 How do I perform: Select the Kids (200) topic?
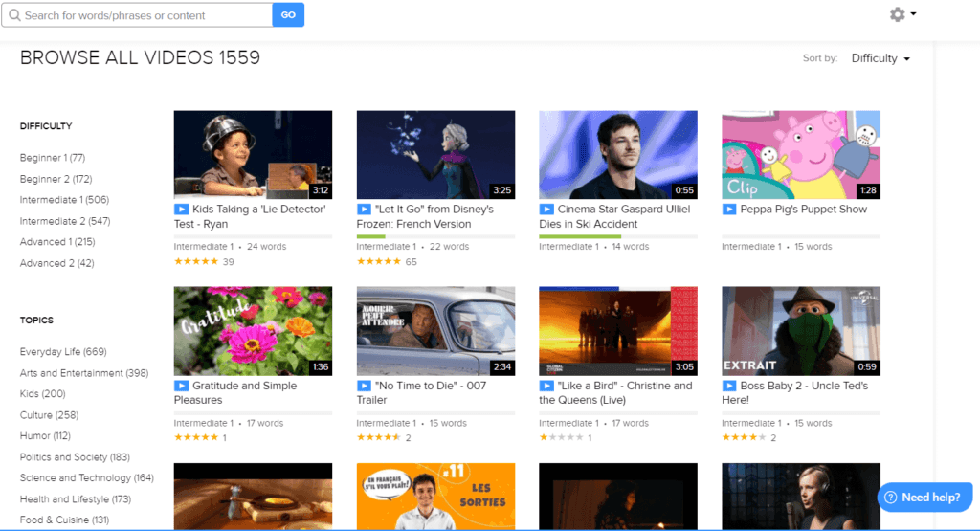click(42, 393)
